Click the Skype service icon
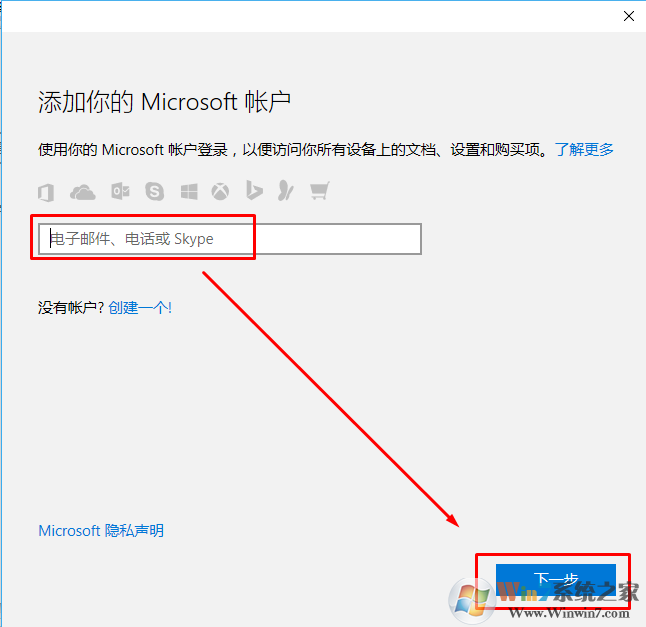 pyautogui.click(x=154, y=192)
